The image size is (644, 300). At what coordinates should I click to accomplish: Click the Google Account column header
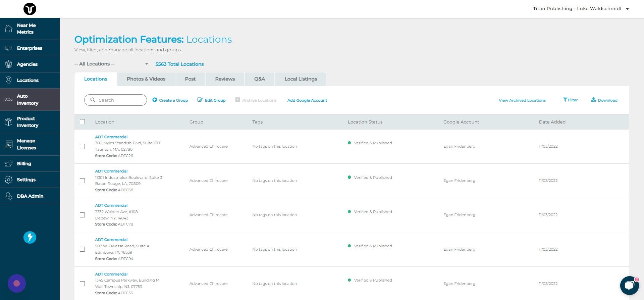click(x=461, y=122)
